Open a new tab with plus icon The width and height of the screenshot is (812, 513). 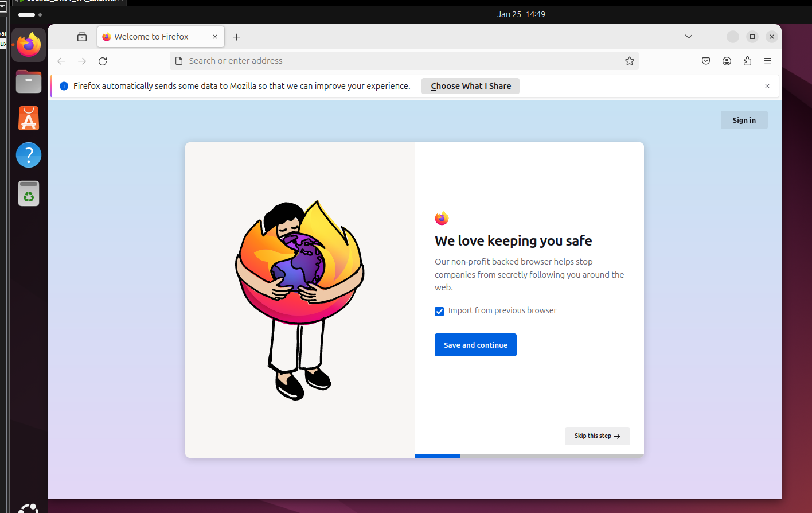(236, 37)
